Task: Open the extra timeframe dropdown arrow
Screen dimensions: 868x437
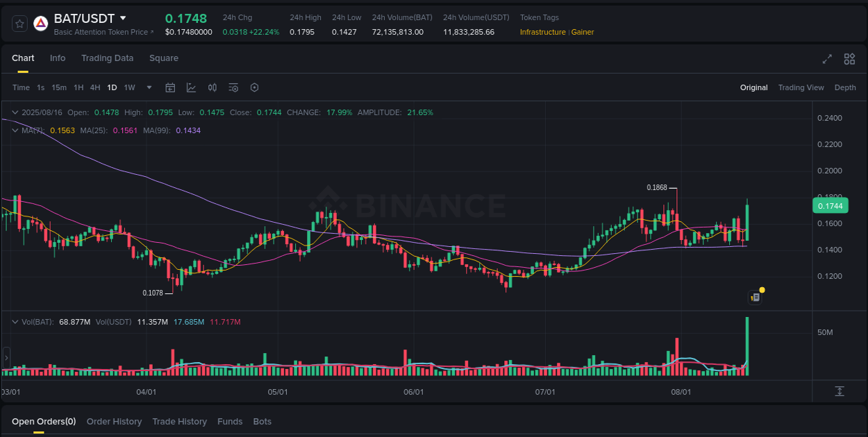Action: (149, 87)
